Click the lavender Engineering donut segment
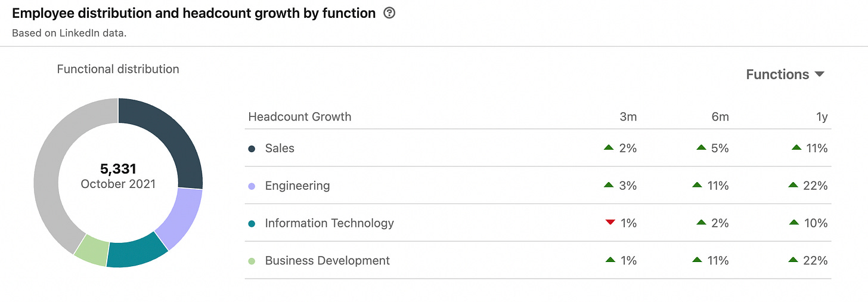 (x=181, y=218)
